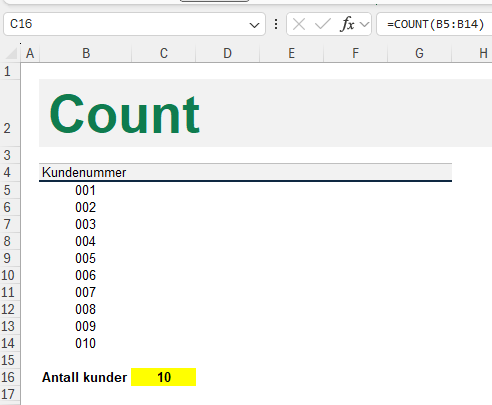This screenshot has height=405, width=492.
Task: Select row 10 header
Action: [x=10, y=275]
